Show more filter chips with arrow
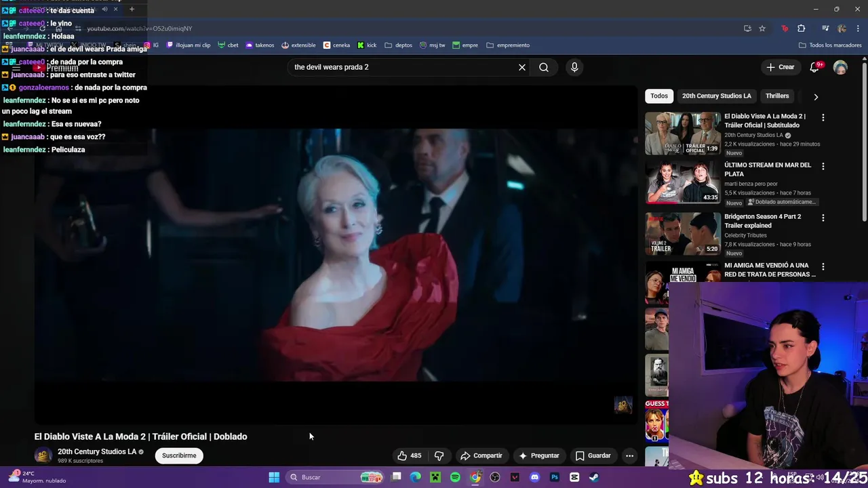 click(x=816, y=97)
